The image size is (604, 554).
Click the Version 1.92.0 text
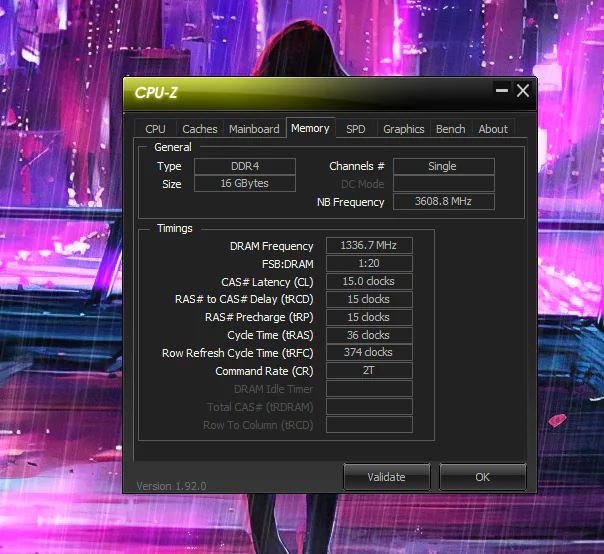point(171,486)
